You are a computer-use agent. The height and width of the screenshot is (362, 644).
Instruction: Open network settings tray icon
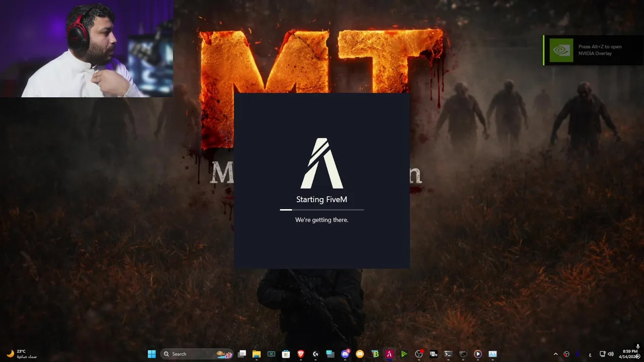pos(603,354)
